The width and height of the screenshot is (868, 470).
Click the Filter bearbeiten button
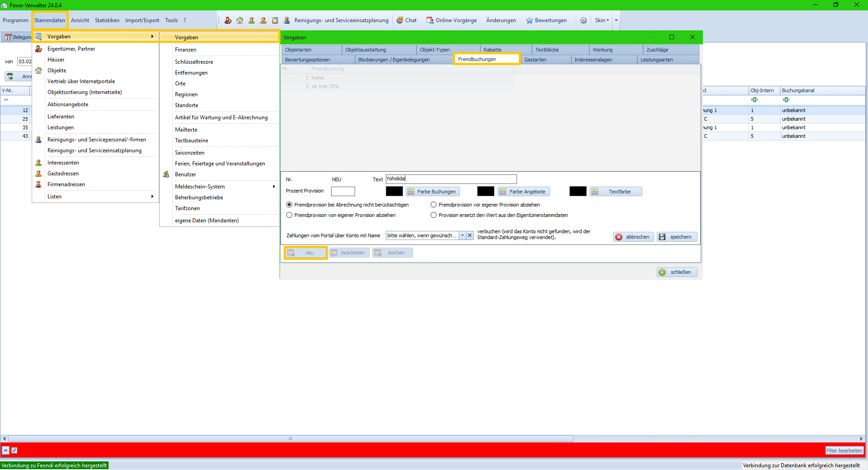[x=844, y=451]
